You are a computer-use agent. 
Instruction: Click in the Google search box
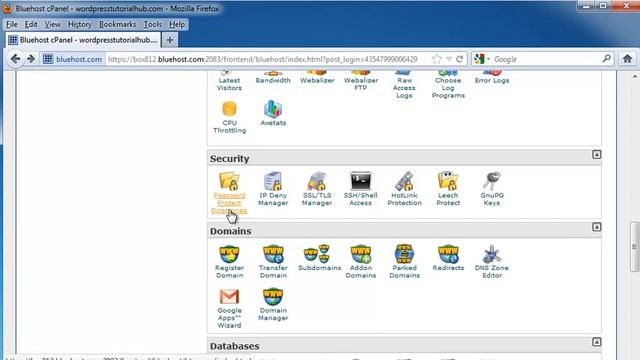547,59
